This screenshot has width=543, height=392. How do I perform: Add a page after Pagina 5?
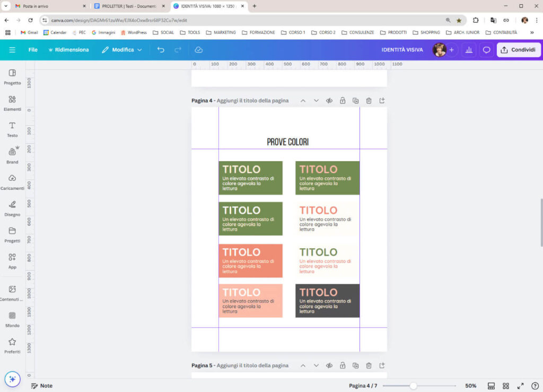(382, 365)
